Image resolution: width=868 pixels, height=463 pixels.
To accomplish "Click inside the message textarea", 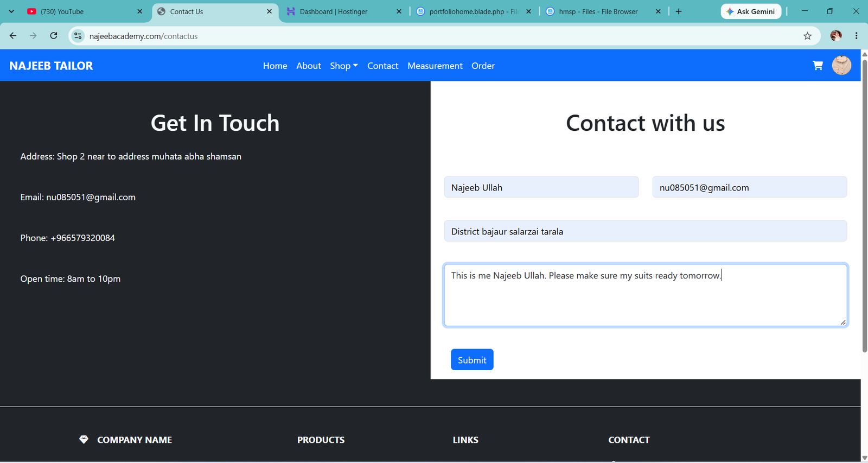I will pos(646,295).
